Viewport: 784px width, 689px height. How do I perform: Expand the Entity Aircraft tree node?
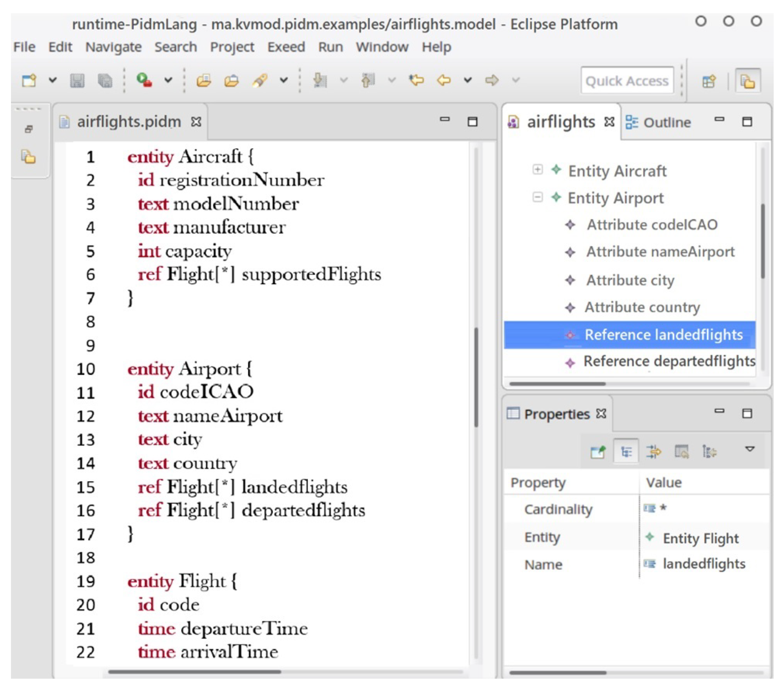(x=538, y=169)
